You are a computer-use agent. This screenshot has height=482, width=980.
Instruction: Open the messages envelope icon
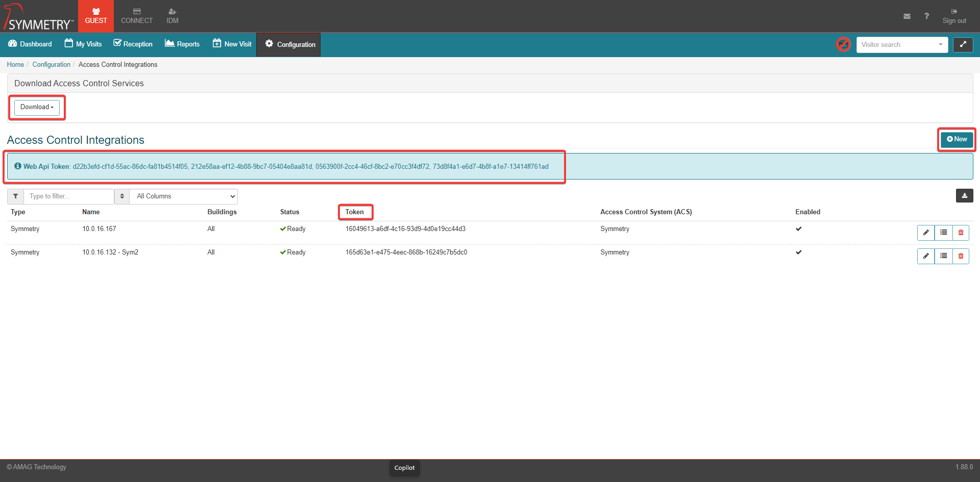click(907, 16)
